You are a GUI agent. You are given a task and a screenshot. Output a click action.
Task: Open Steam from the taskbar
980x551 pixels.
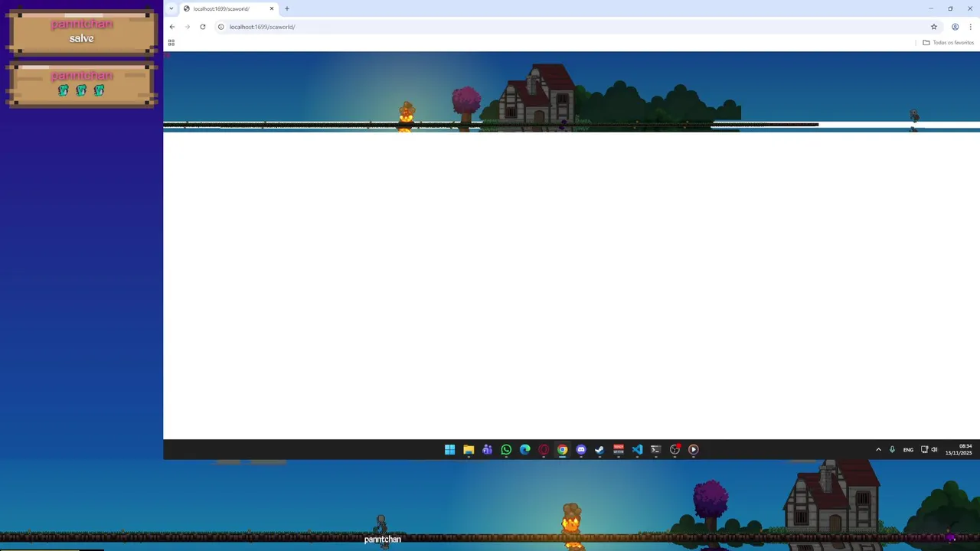tap(599, 450)
